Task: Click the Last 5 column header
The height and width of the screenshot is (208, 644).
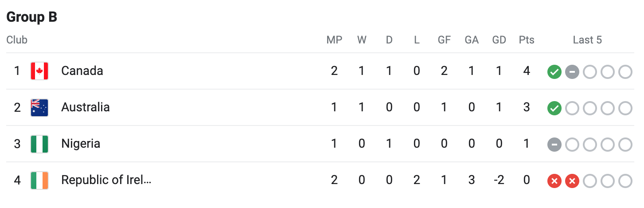Action: click(587, 40)
